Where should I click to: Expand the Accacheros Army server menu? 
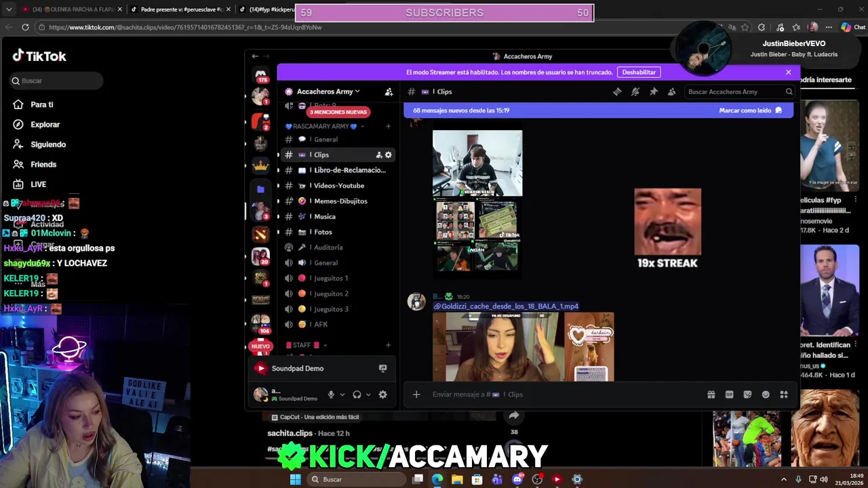click(x=328, y=91)
